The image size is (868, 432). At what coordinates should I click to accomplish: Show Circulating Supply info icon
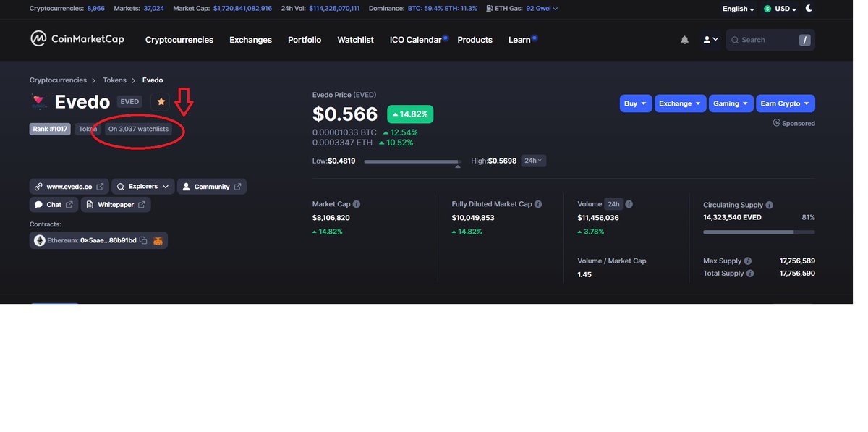click(x=769, y=205)
